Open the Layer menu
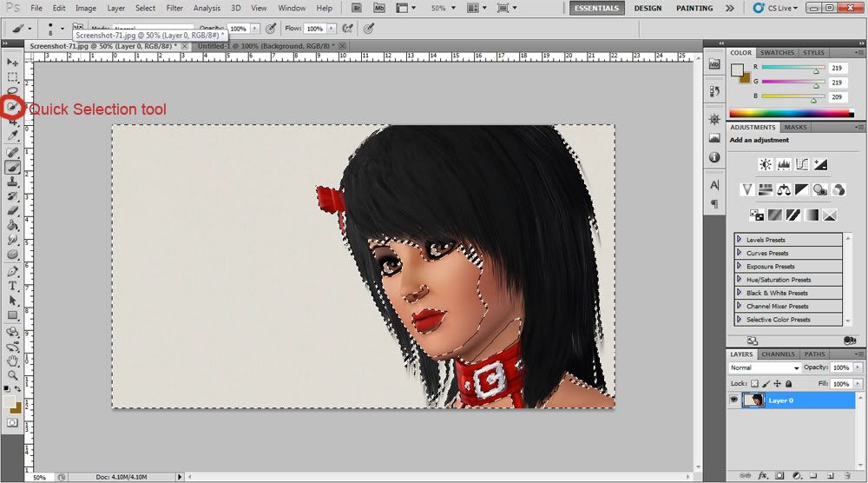The width and height of the screenshot is (868, 483). click(x=115, y=8)
